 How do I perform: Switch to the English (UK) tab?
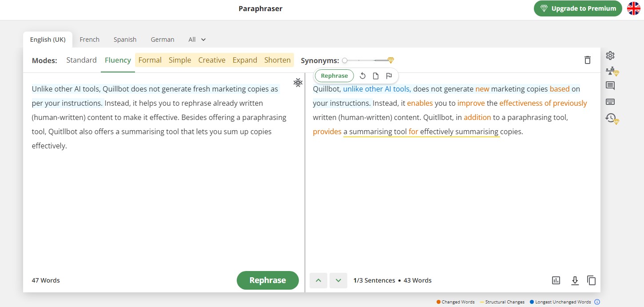pyautogui.click(x=48, y=40)
